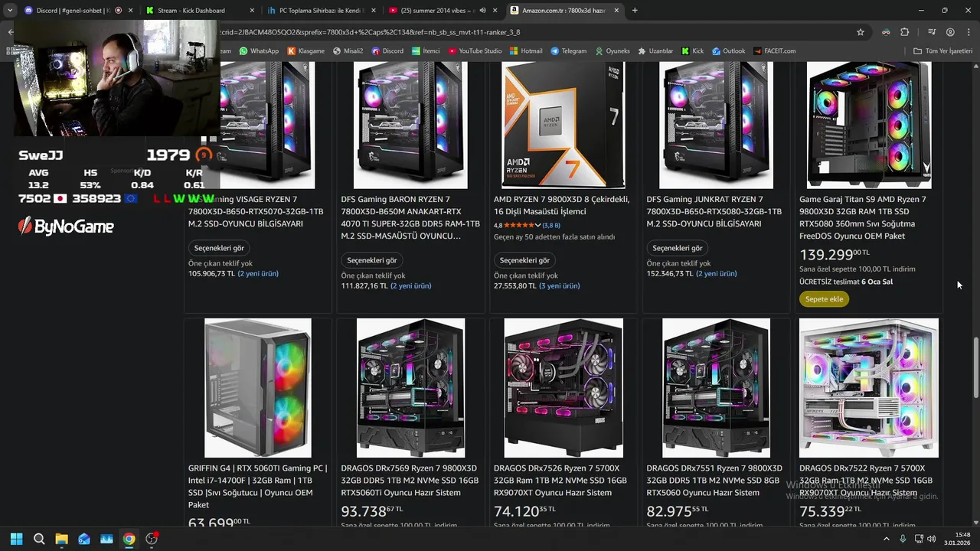Open the Telegram bookmark
This screenshot has width=980, height=551.
(568, 51)
